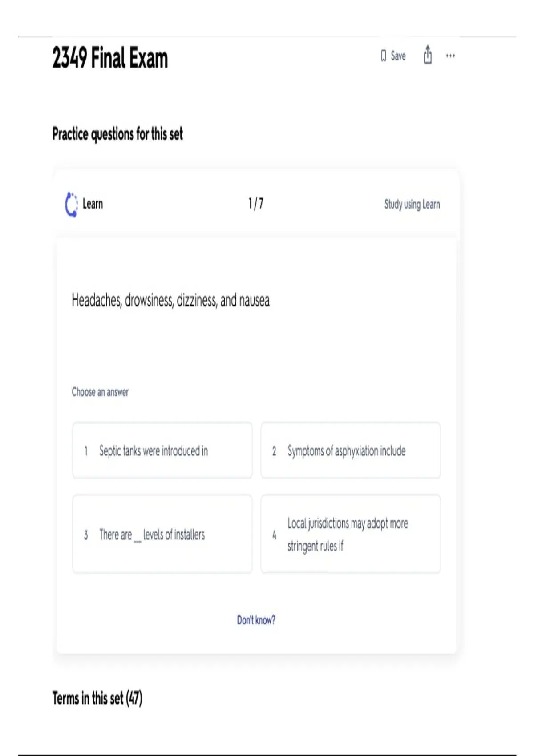Click the 'Terms in this set (47)' heading
Screen dimensions: 534x756
click(97, 698)
